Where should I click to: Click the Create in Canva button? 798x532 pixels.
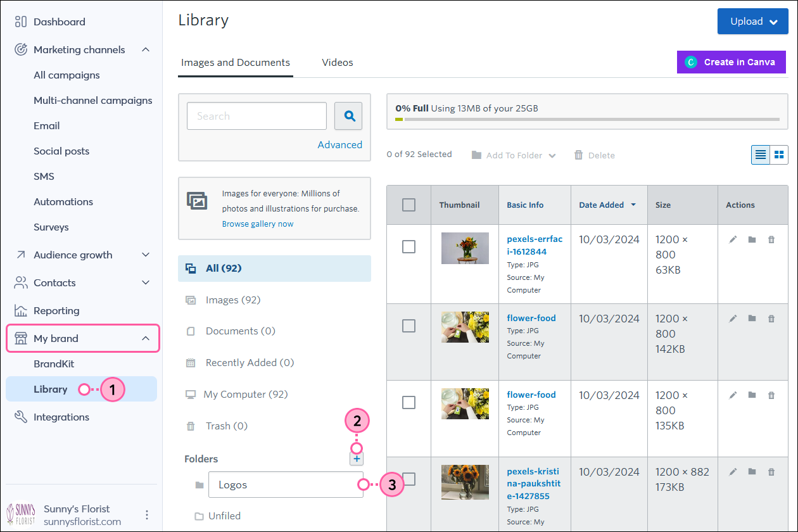coord(731,62)
